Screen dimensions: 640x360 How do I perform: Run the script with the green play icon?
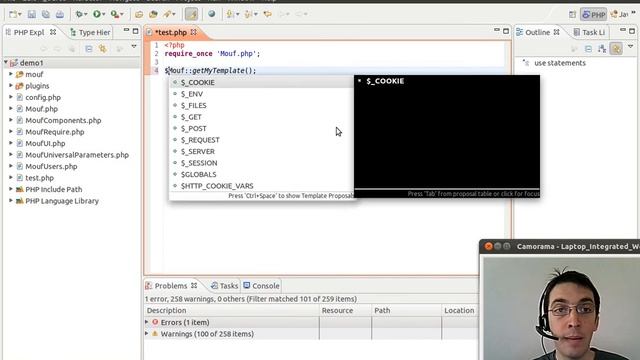[x=96, y=14]
